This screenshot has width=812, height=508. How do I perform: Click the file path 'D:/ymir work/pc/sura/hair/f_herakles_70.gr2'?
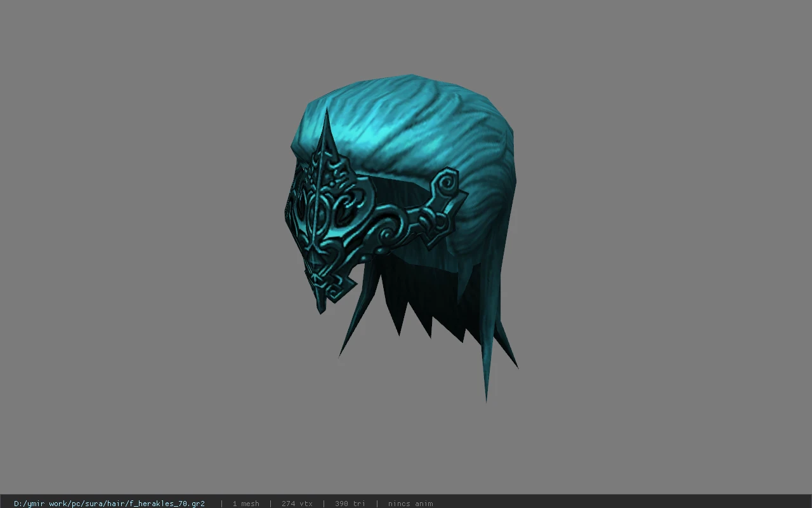(109, 504)
